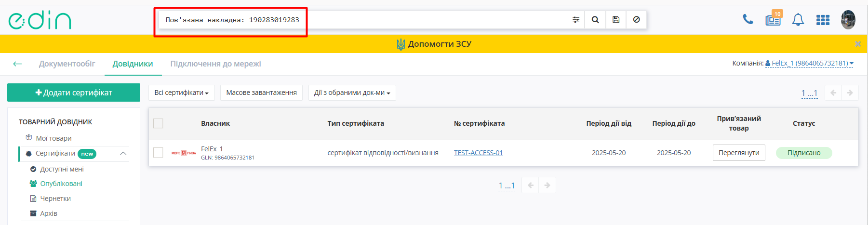
Task: Click the bottom pagination next arrow
Action: pos(547,185)
